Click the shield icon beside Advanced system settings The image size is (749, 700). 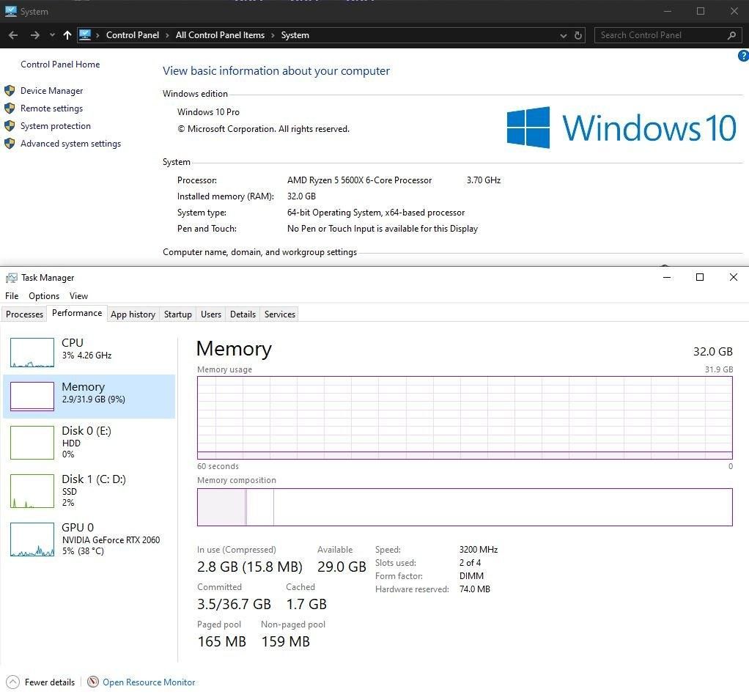point(10,144)
